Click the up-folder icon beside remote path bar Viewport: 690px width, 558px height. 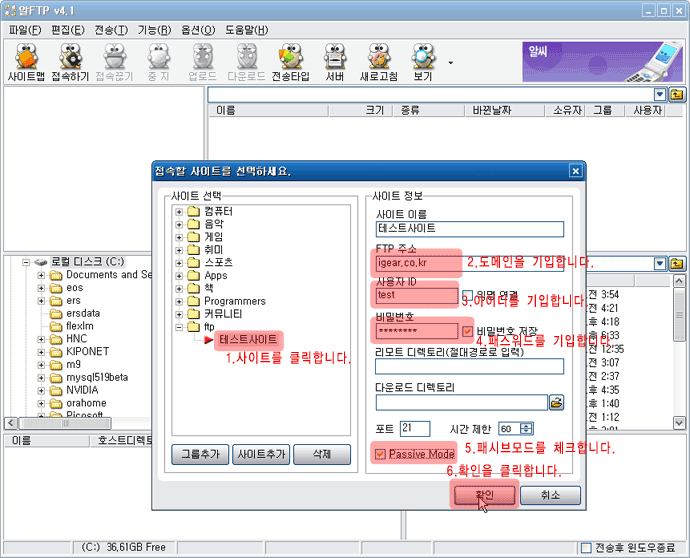point(677,95)
